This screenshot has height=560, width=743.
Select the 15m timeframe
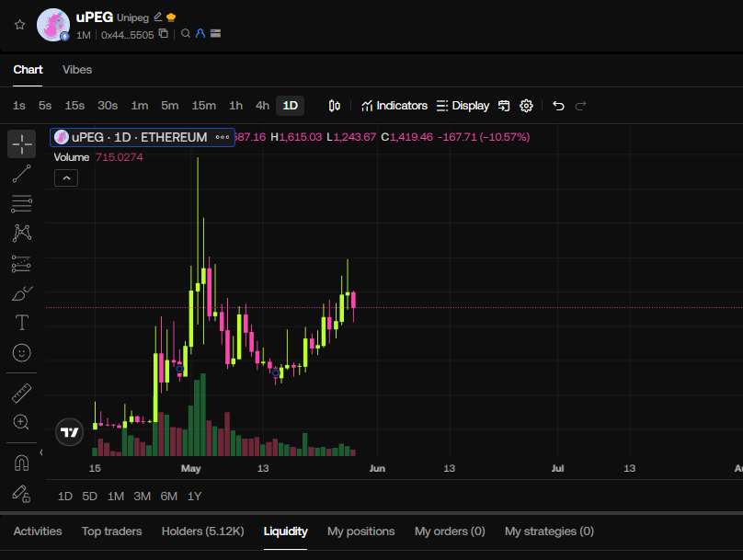pyautogui.click(x=204, y=106)
